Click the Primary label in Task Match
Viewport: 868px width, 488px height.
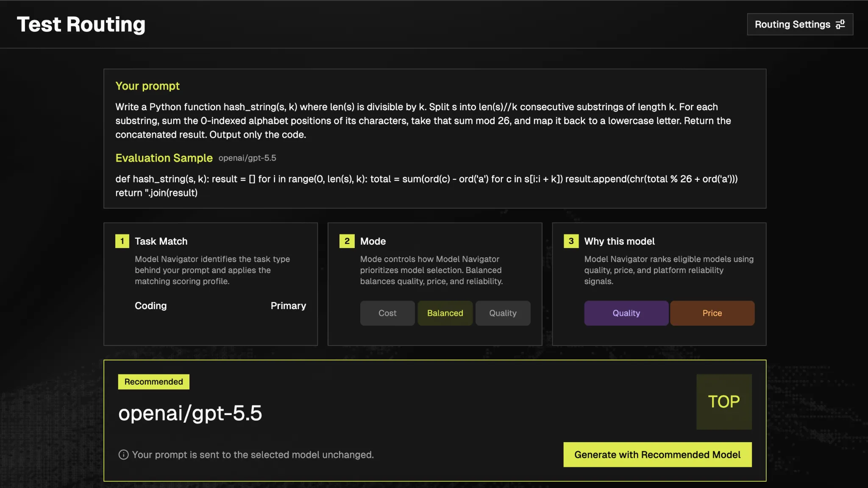(288, 306)
